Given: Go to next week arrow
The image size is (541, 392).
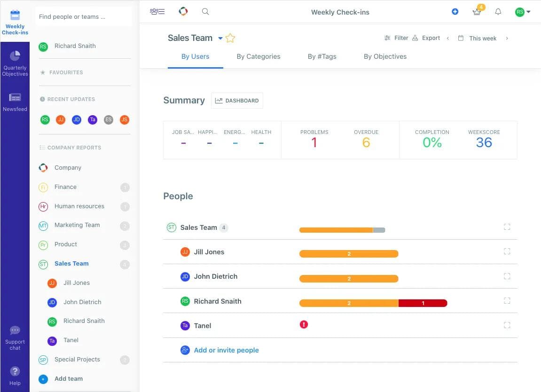Looking at the screenshot, I should click(x=507, y=39).
